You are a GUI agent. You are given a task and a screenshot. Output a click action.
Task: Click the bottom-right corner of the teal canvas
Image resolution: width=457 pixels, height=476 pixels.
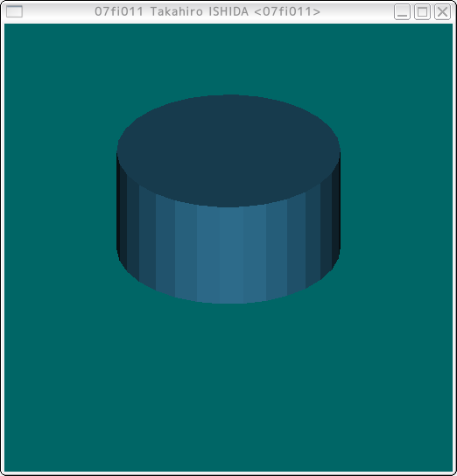coord(450,468)
